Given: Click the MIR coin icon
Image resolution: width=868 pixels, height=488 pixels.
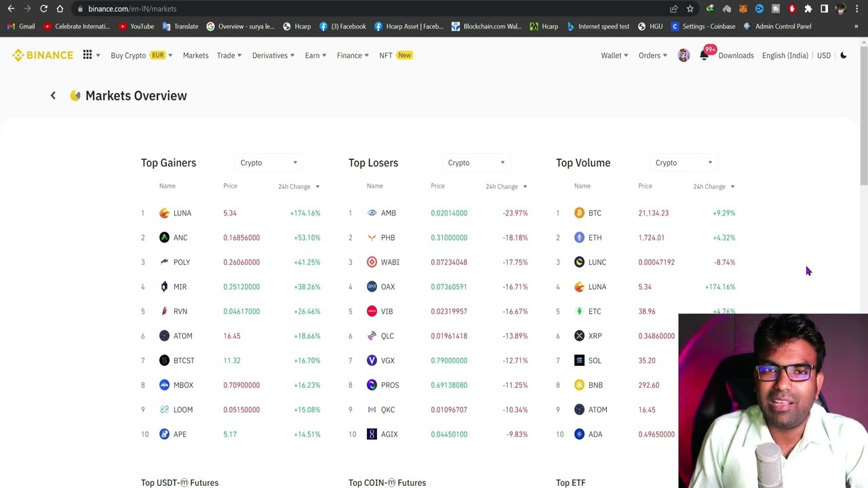Looking at the screenshot, I should pyautogui.click(x=164, y=287).
